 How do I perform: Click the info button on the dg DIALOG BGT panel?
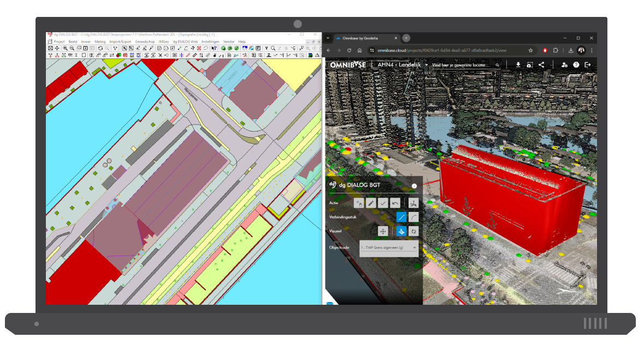[x=415, y=186]
